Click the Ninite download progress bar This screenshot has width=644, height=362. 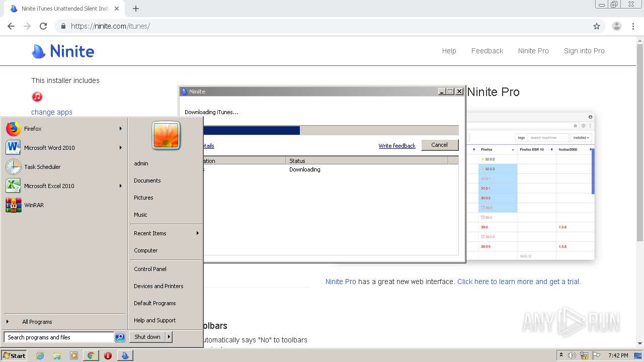(x=331, y=131)
